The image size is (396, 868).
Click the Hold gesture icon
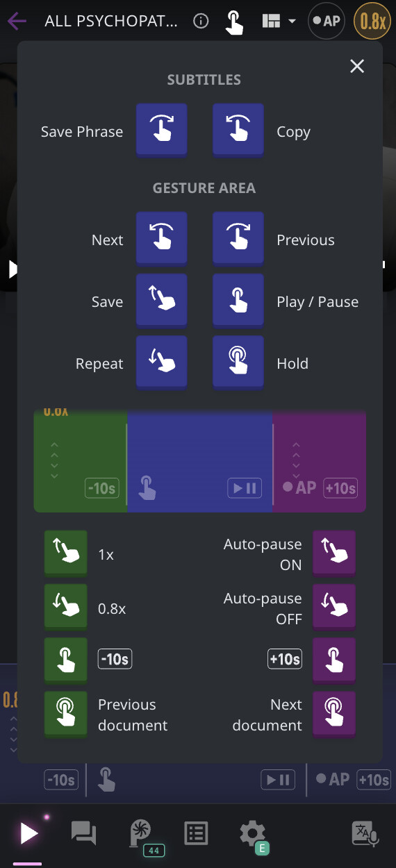(x=238, y=362)
